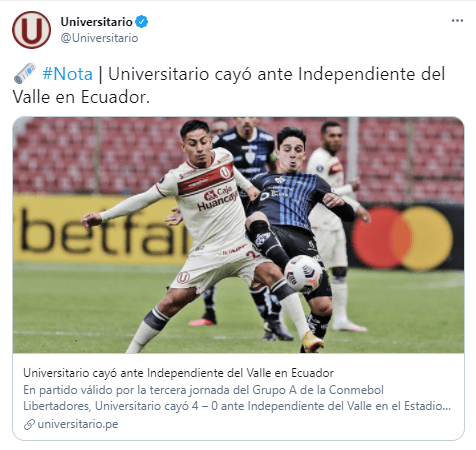476x450 pixels.
Task: Click the chain link icon beside universitario.pe
Action: [29, 424]
